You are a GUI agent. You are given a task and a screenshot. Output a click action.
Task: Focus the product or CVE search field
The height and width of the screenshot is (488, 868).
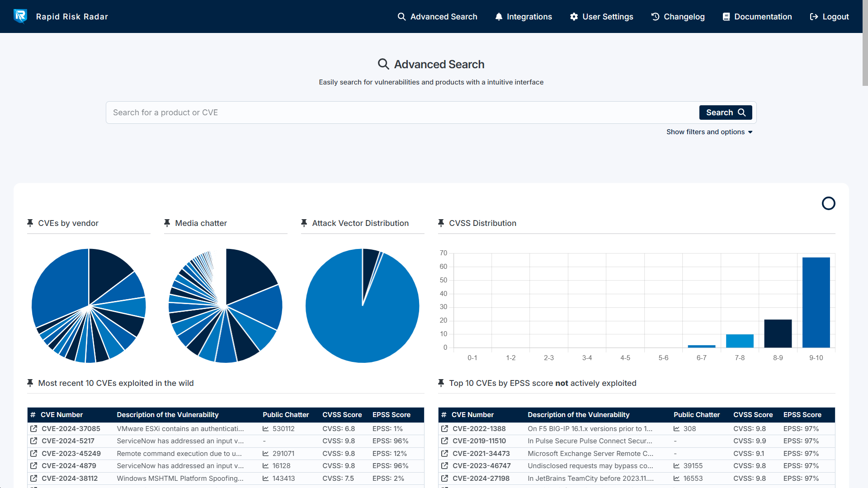point(402,113)
